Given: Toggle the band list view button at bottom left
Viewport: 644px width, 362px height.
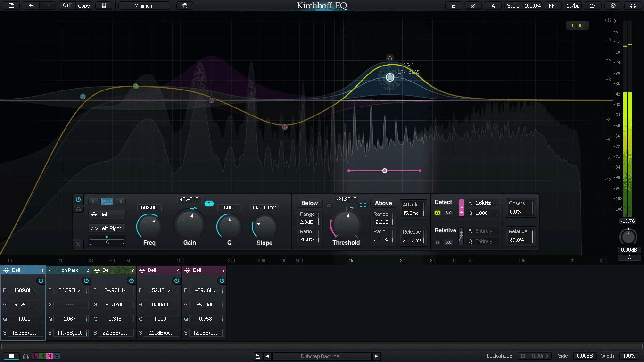Looking at the screenshot, I should pyautogui.click(x=11, y=356).
